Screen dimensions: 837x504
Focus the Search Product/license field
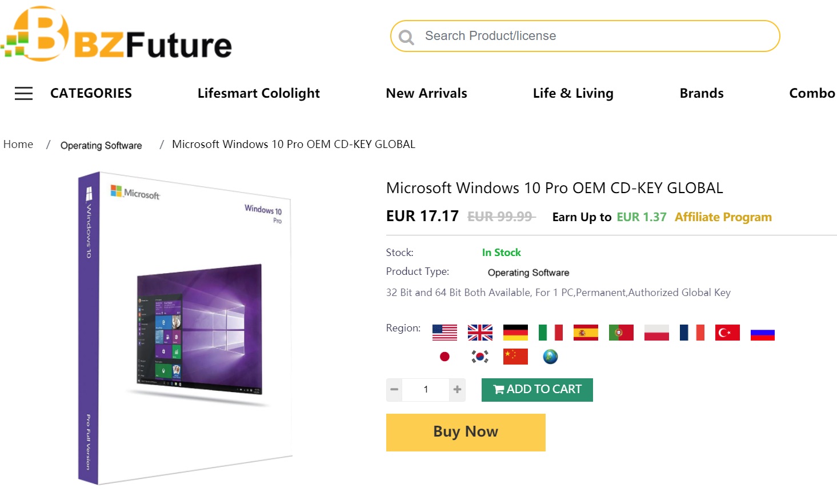click(594, 36)
